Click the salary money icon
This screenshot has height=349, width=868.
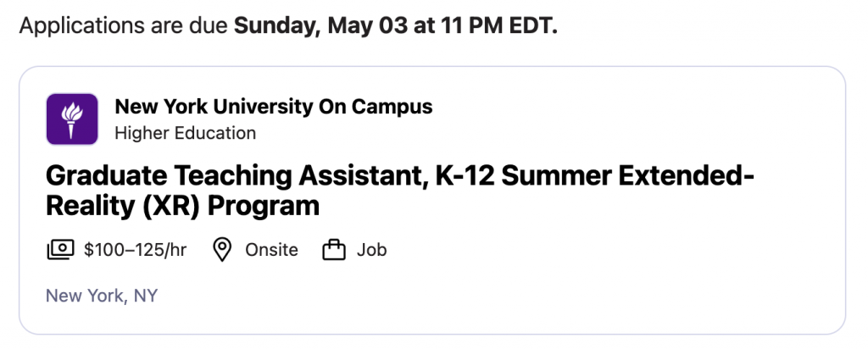pos(60,250)
